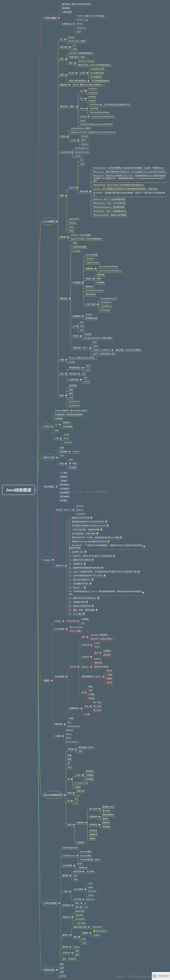Select the root node Java技能图谱
The width and height of the screenshot is (170, 980).
18,490
